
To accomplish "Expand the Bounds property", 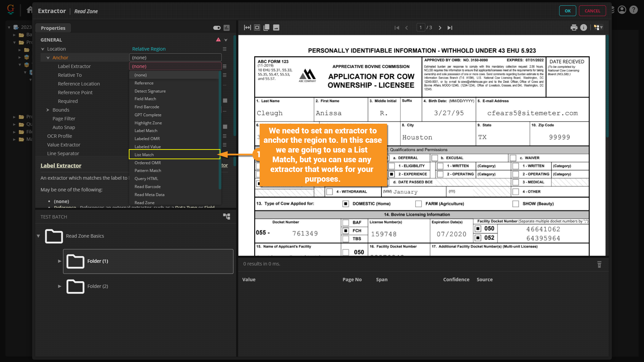I will click(x=48, y=110).
